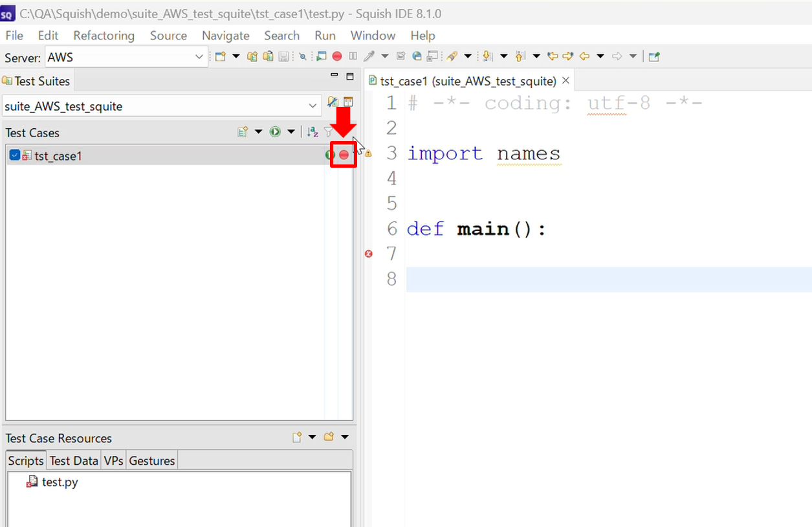Open dropdown arrow beside Run Test Cases
This screenshot has width=812, height=527.
[291, 132]
